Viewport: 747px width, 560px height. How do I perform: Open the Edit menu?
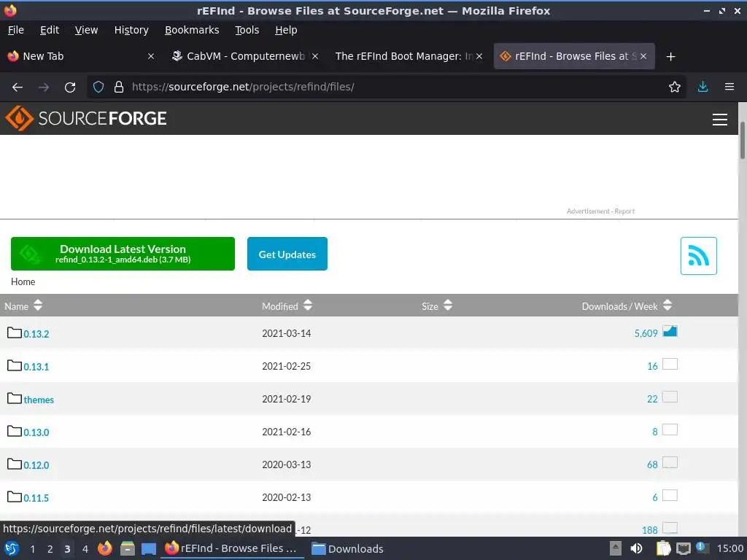50,30
